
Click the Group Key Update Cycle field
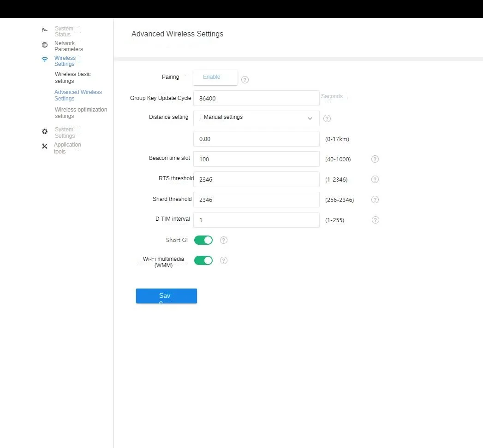[256, 98]
